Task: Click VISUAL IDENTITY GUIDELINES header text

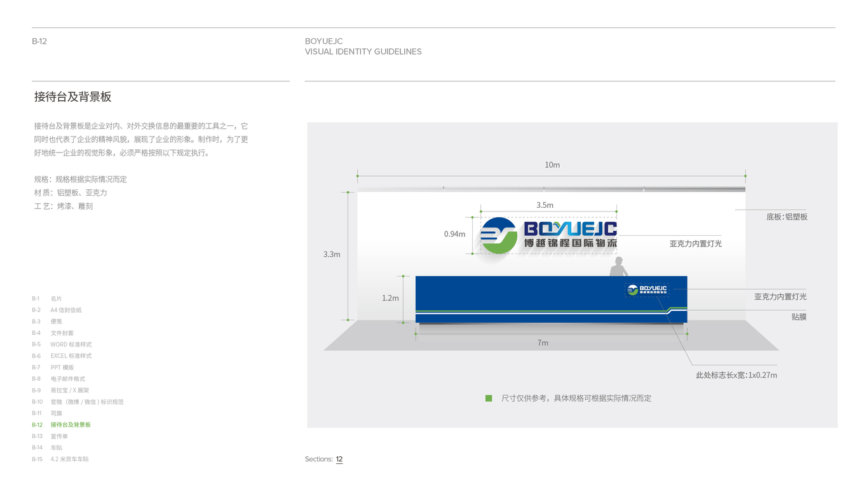Action: tap(363, 51)
